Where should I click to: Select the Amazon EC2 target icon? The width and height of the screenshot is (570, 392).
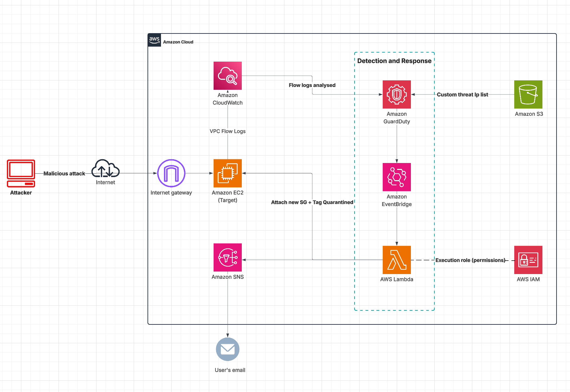pos(228,173)
